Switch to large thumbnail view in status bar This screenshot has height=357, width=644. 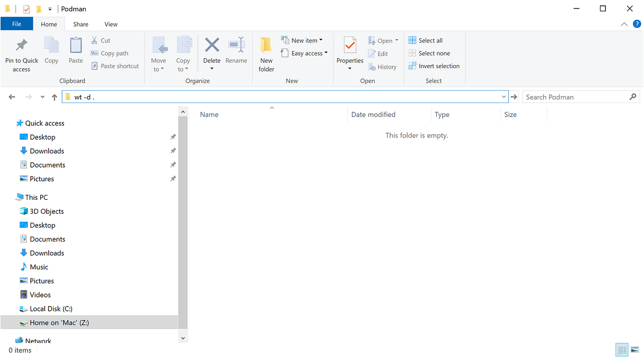coord(635,349)
